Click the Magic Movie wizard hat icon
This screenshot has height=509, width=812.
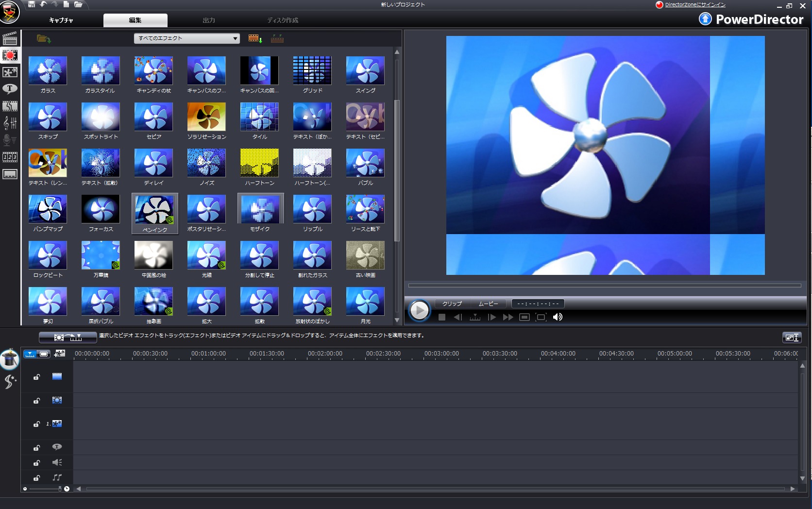pos(9,359)
